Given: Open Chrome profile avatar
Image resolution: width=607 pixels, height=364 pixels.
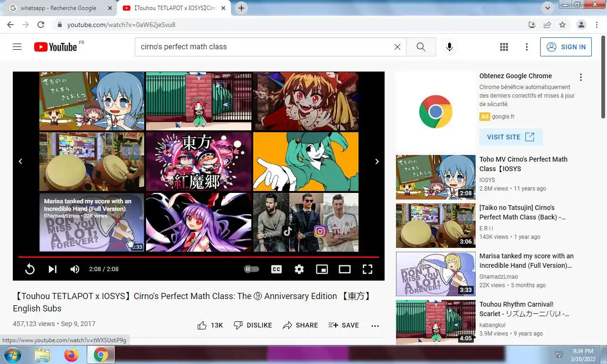Looking at the screenshot, I should coord(581,25).
